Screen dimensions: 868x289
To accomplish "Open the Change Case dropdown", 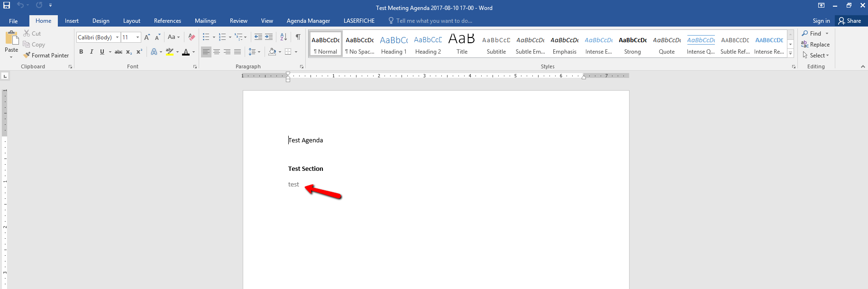I will [174, 37].
